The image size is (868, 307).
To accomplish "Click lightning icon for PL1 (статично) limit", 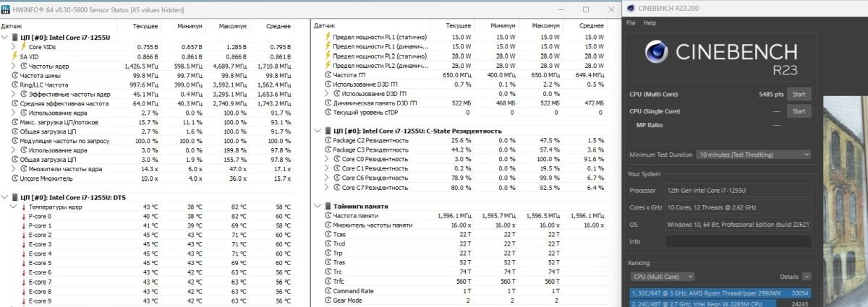I will point(328,37).
